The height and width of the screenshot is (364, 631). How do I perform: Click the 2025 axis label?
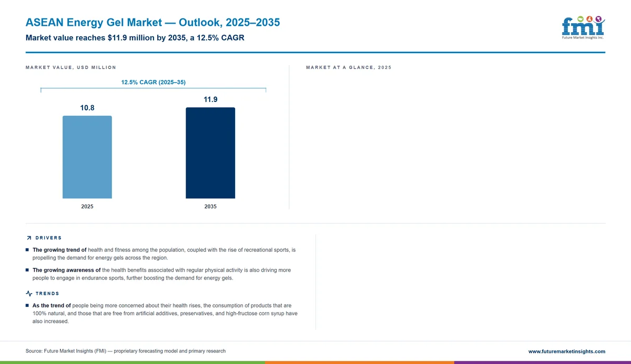click(x=87, y=206)
